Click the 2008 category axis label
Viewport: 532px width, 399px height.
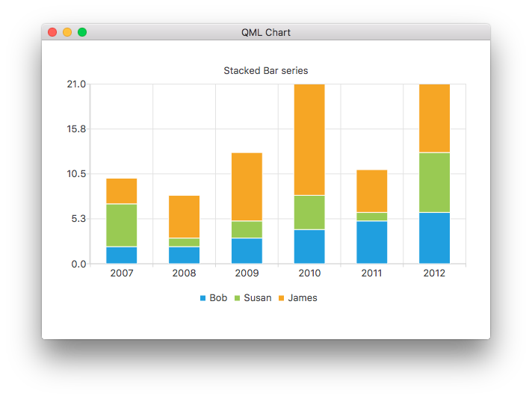(184, 273)
